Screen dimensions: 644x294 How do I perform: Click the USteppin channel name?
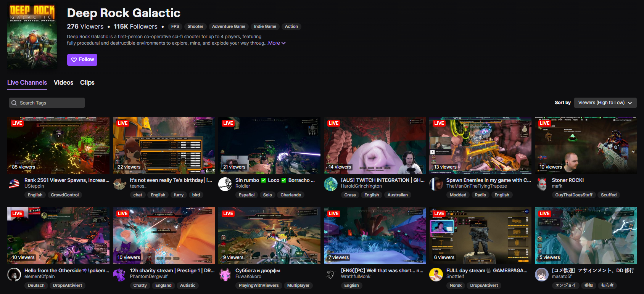tap(34, 186)
